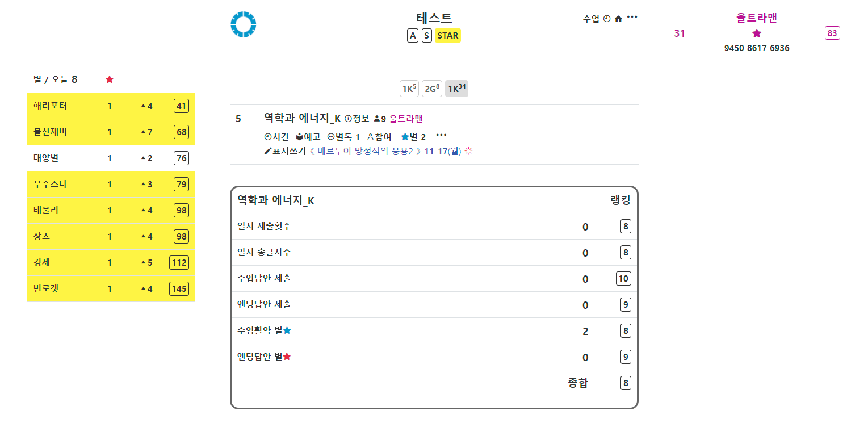Switch to the 2G8 class tab
The height and width of the screenshot is (444, 868).
432,89
